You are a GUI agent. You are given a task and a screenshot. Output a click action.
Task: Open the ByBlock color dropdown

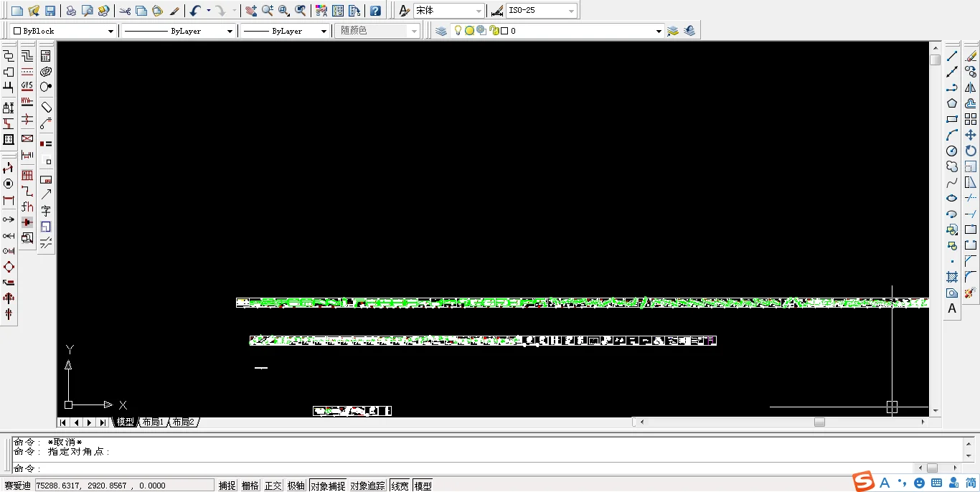110,31
